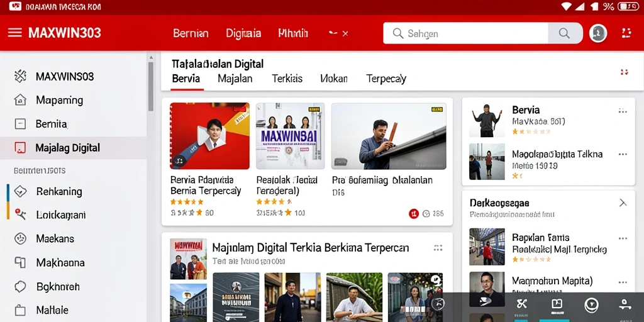Go to Mapaming in the sidebar
644x322 pixels.
point(60,100)
